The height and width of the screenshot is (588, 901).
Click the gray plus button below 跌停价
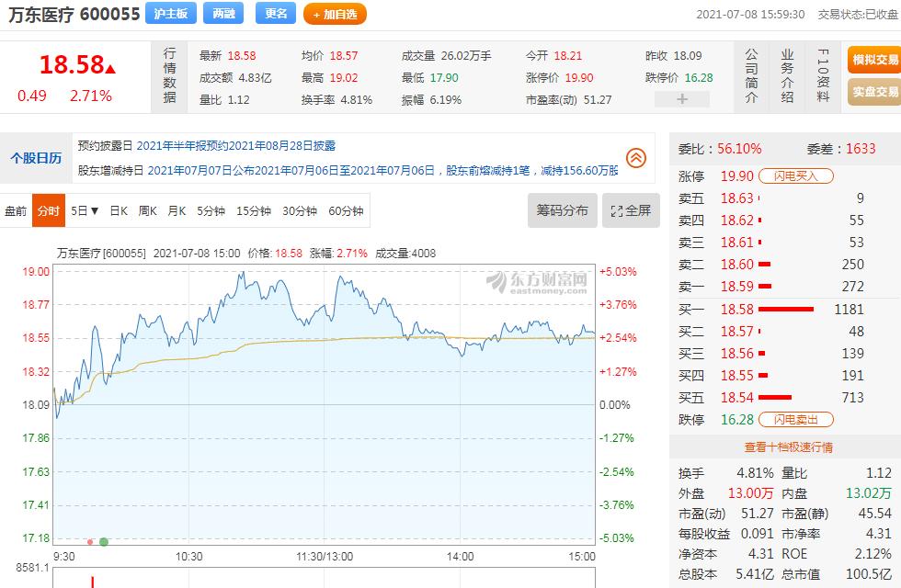point(682,98)
